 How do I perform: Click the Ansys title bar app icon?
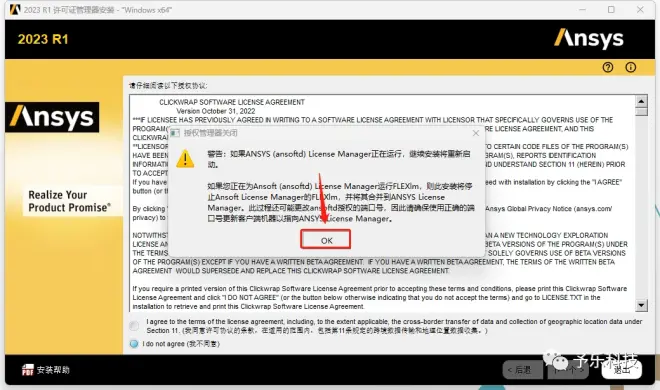pyautogui.click(x=15, y=9)
